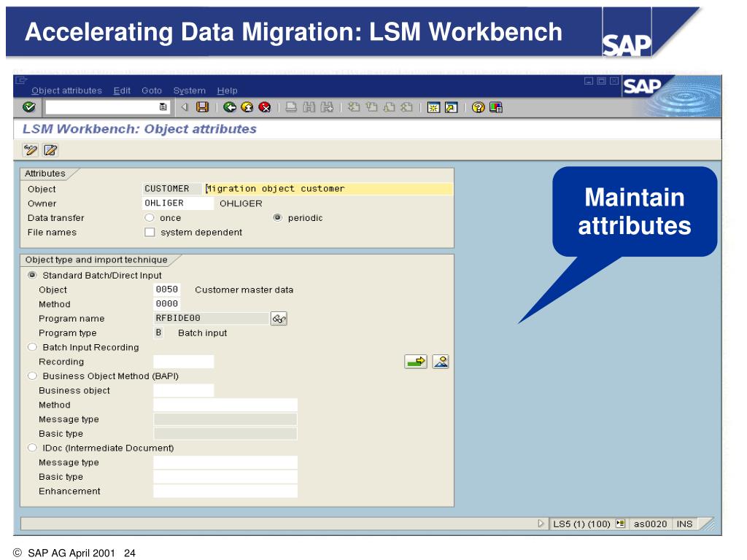This screenshot has height=560, width=747.
Task: Click the 'LS5 (1) (100)' status entry
Action: tap(581, 524)
